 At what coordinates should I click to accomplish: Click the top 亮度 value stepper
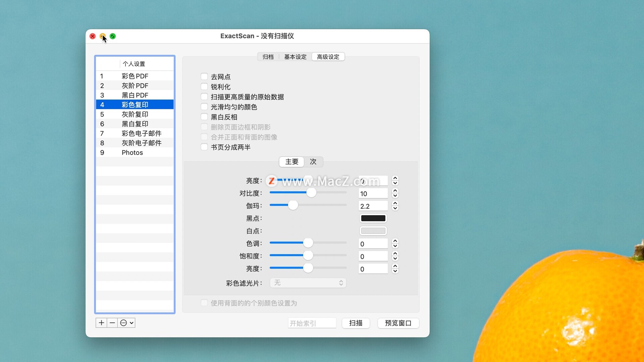click(395, 181)
